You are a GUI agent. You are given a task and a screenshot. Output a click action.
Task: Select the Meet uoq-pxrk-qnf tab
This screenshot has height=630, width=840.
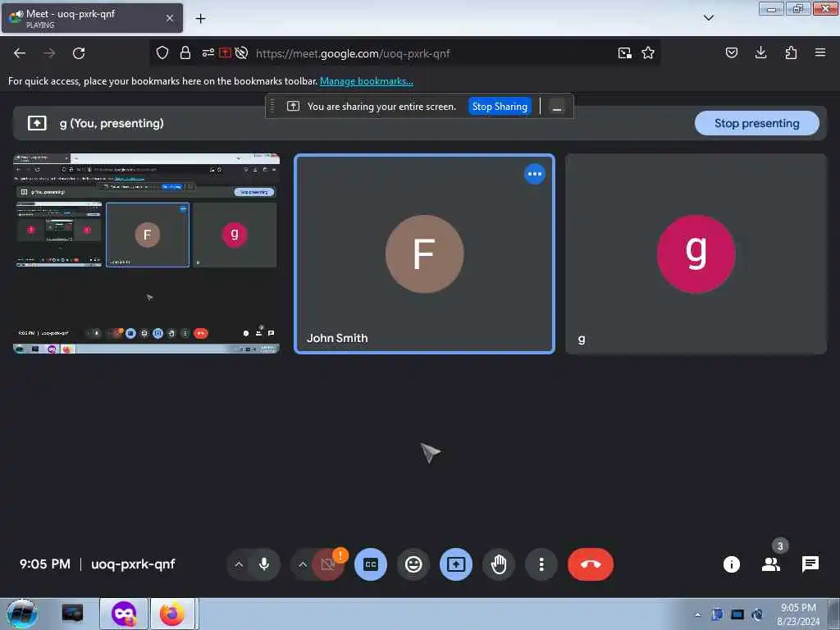click(92, 18)
